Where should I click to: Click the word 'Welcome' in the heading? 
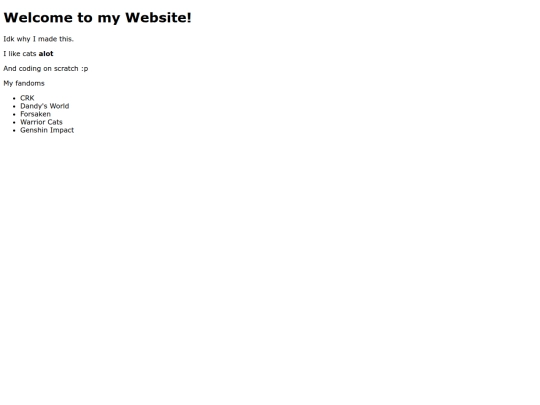(x=38, y=18)
